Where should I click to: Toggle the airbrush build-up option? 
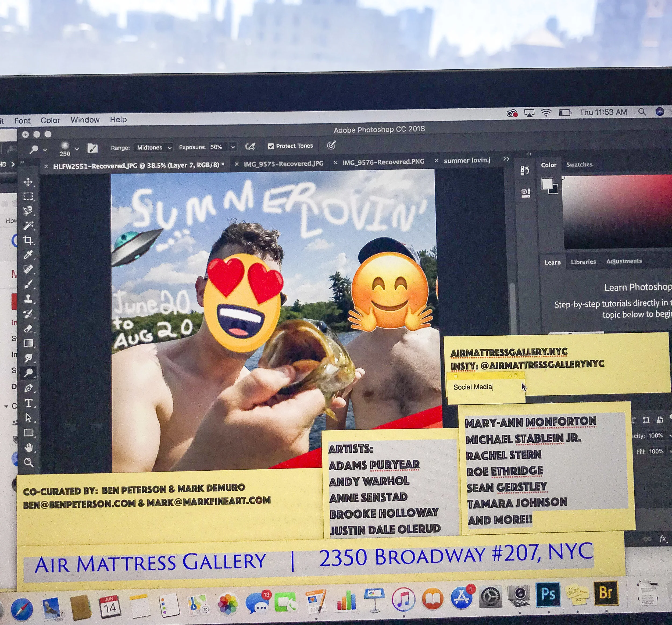click(x=250, y=147)
